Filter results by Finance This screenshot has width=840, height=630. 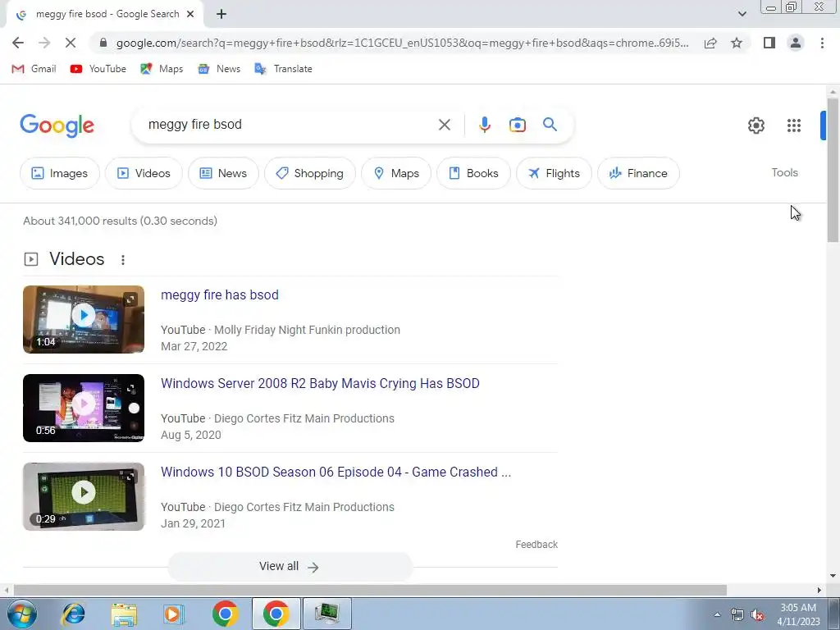point(638,173)
